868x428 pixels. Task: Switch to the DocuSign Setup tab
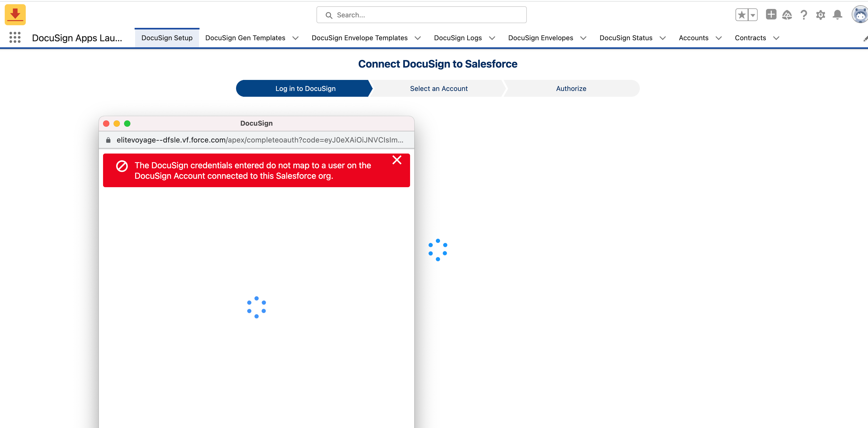pyautogui.click(x=167, y=38)
